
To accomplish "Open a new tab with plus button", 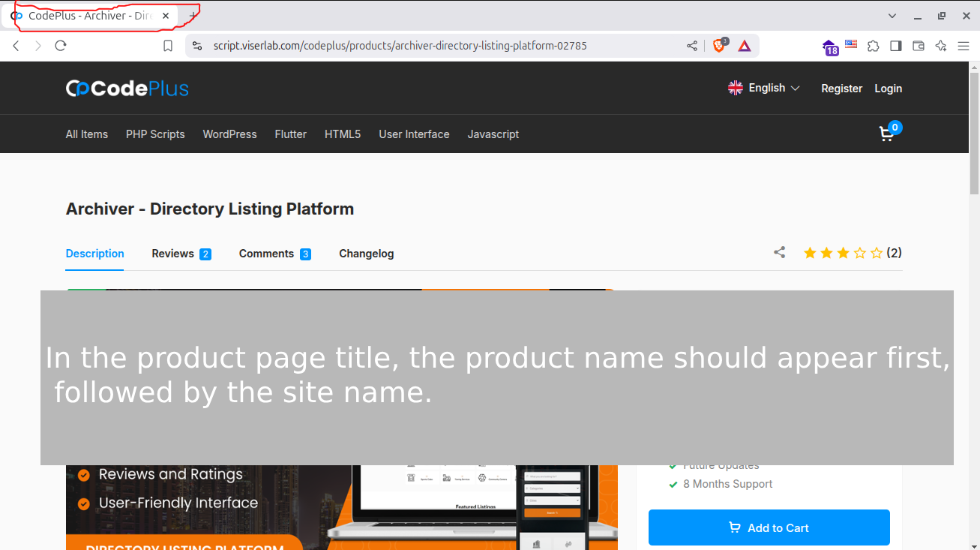I will 193,16.
